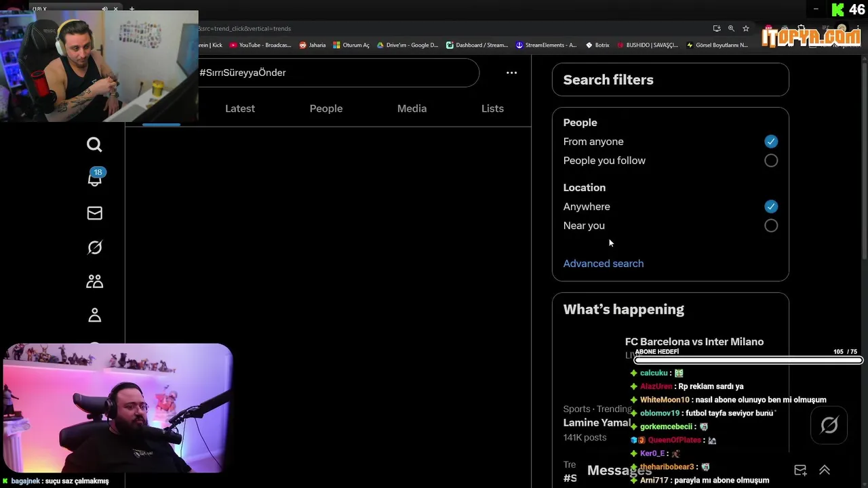Click the ABONE HEDEFİ progress bar
Screen dimensions: 868x488
coord(748,360)
